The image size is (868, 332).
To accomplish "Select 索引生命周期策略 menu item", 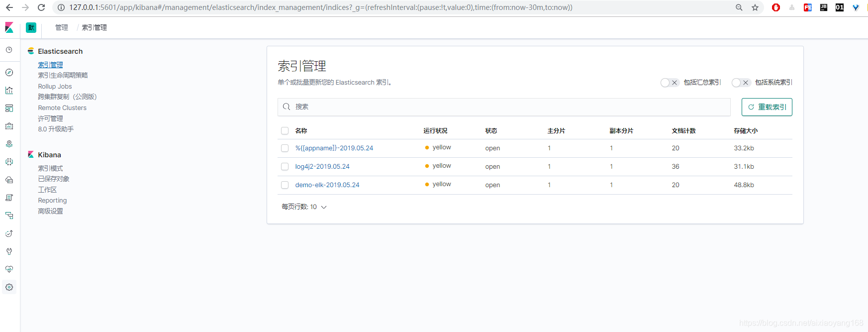I will (x=63, y=76).
